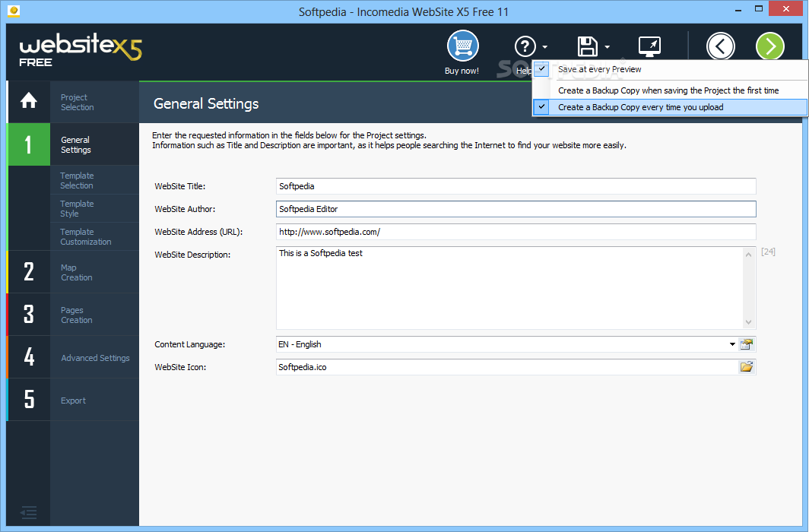Click the WebSite X5 Free logo

click(81, 51)
